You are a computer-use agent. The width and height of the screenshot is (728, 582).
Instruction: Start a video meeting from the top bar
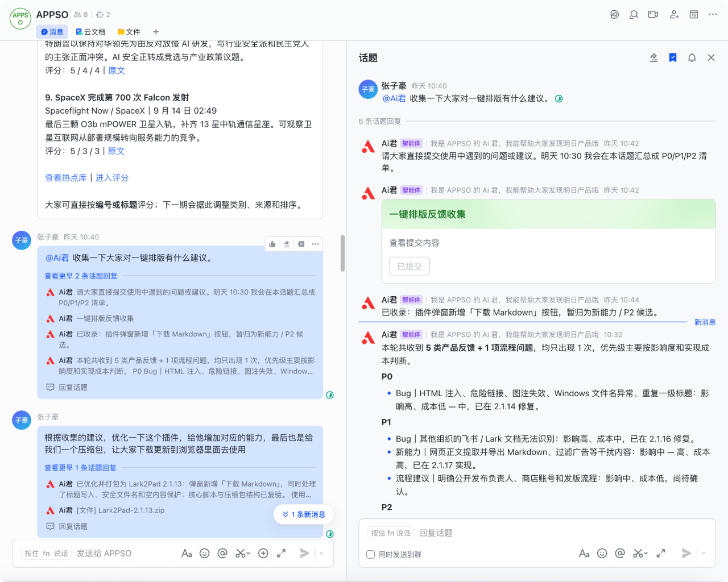click(653, 14)
